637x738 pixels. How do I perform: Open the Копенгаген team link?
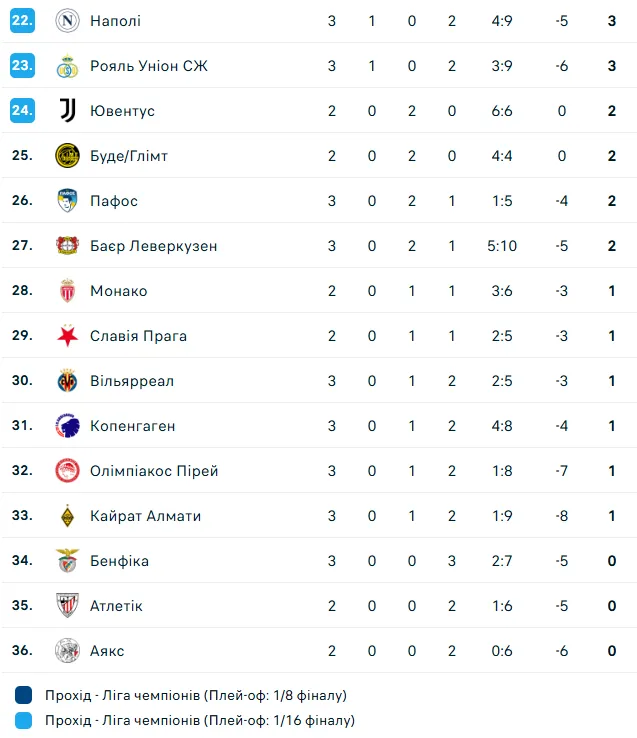(x=132, y=426)
